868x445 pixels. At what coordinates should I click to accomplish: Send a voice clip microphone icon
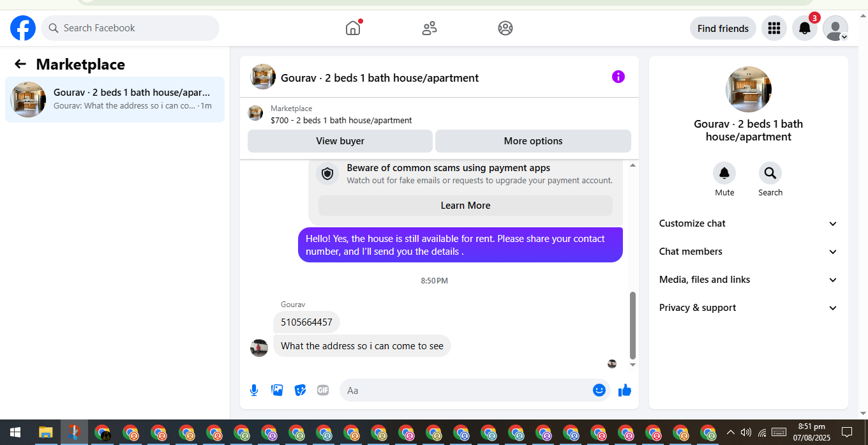coord(254,390)
